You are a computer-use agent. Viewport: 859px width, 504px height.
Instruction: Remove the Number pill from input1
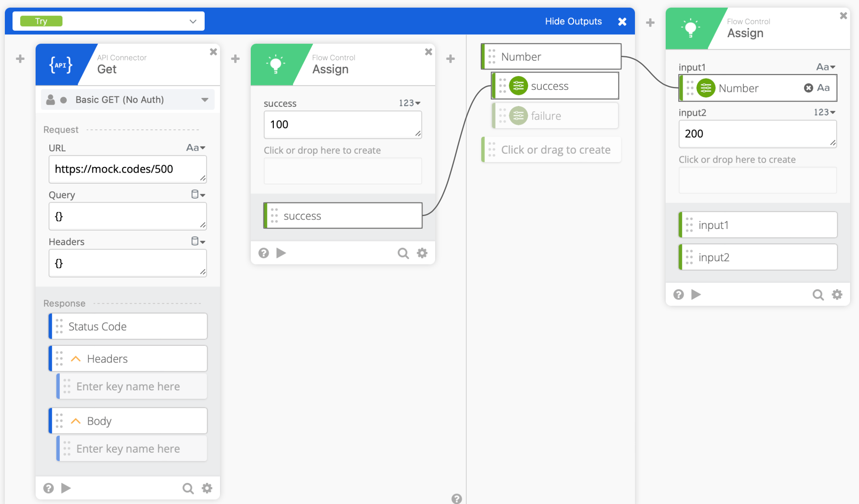[808, 88]
